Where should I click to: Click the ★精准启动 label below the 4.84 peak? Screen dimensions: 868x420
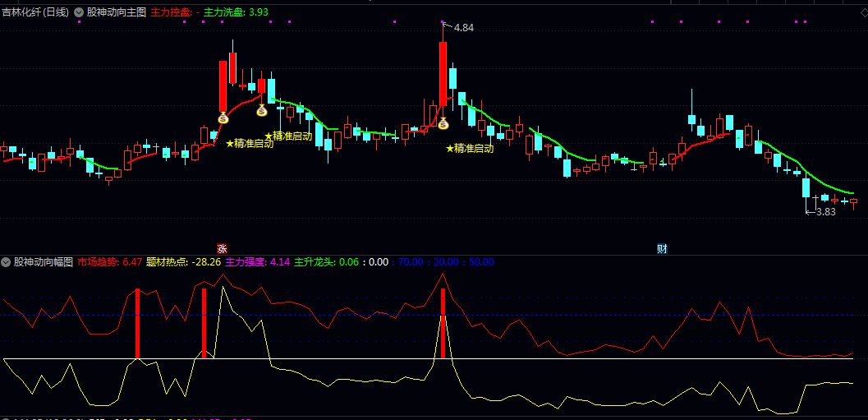coord(470,148)
